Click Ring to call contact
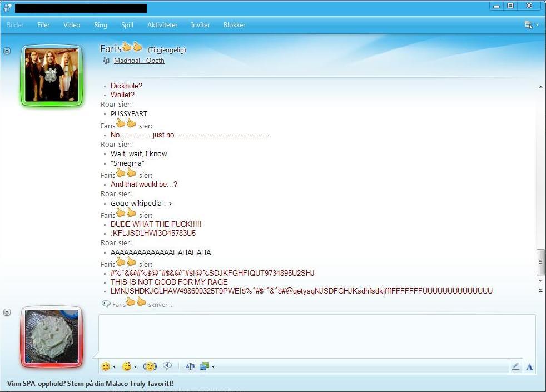Viewport: 546px width, 392px height. (x=101, y=25)
